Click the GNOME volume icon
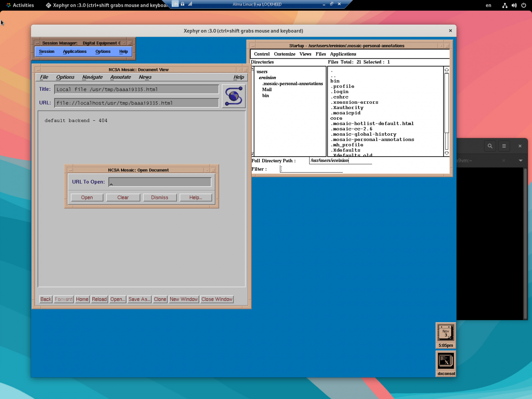The image size is (532, 399). coord(514,5)
